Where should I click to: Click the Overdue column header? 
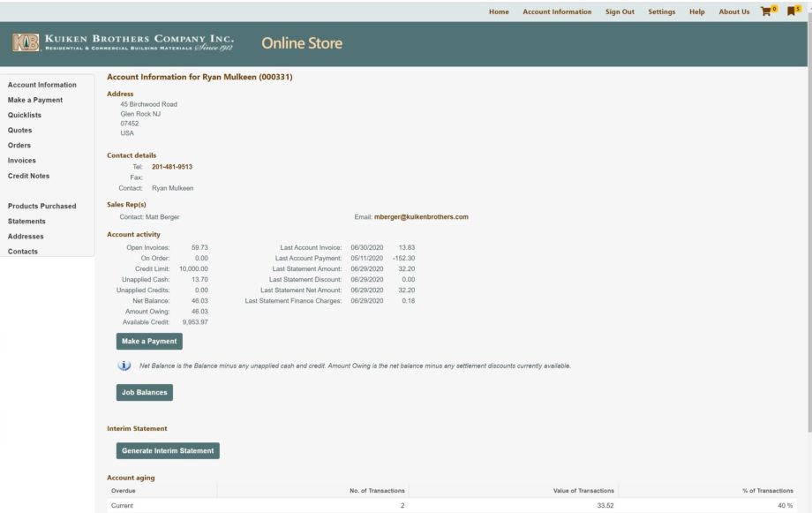tap(124, 490)
